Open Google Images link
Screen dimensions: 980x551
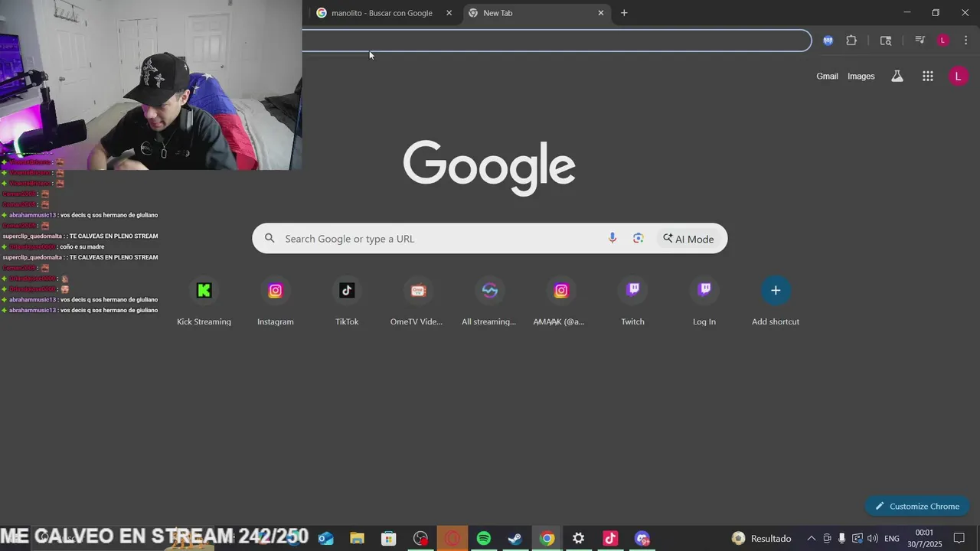(861, 77)
